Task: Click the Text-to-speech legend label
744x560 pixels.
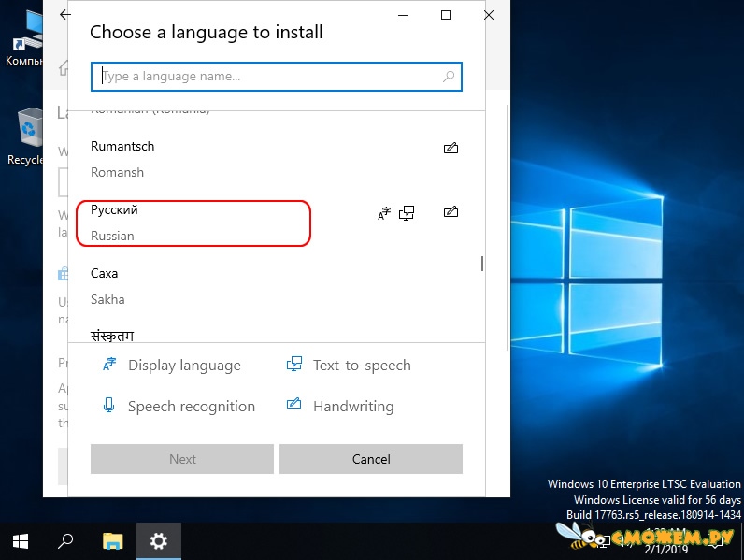Action: [362, 366]
